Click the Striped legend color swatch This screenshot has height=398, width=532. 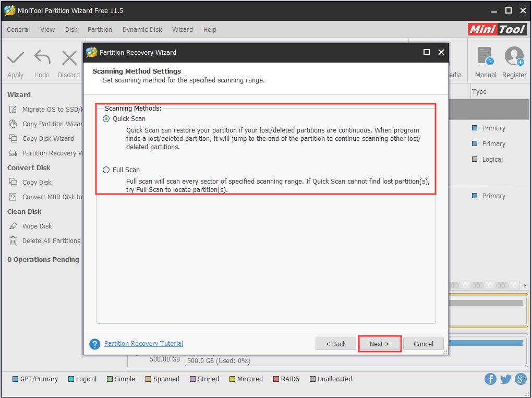192,379
